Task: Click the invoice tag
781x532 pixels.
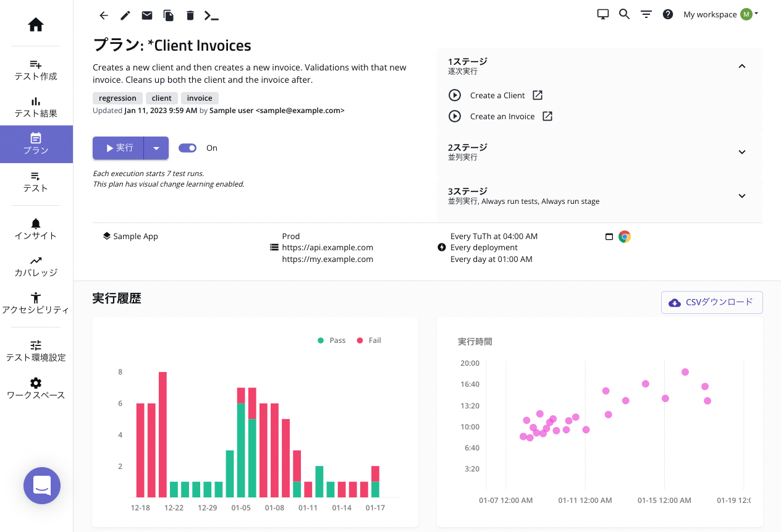Action: 200,98
